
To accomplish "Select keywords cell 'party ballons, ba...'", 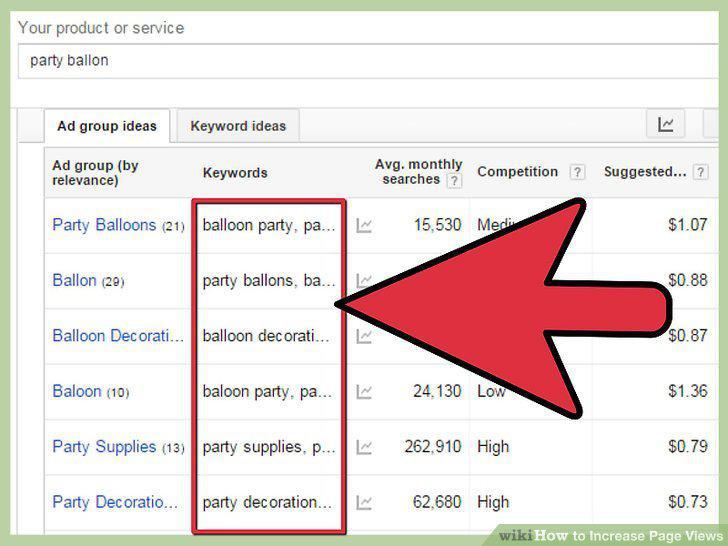I will click(x=269, y=281).
